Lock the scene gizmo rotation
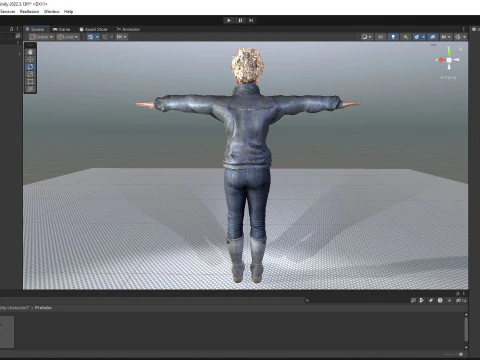The image size is (480, 360). point(460,49)
